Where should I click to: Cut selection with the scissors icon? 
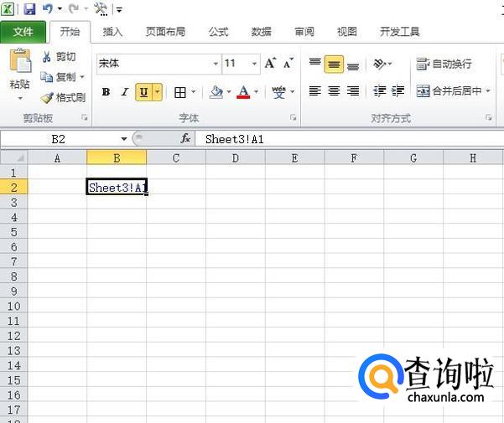47,57
